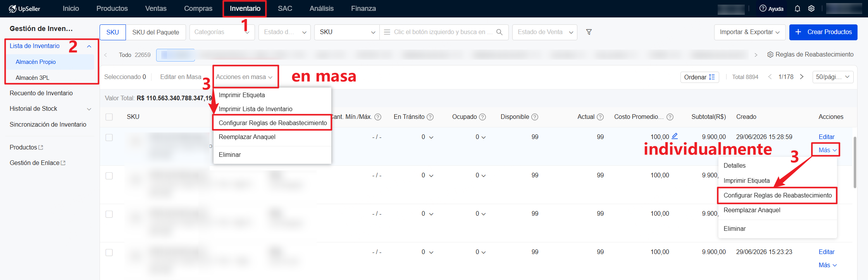Click the Ayuda help icon
The image size is (868, 280).
(763, 9)
